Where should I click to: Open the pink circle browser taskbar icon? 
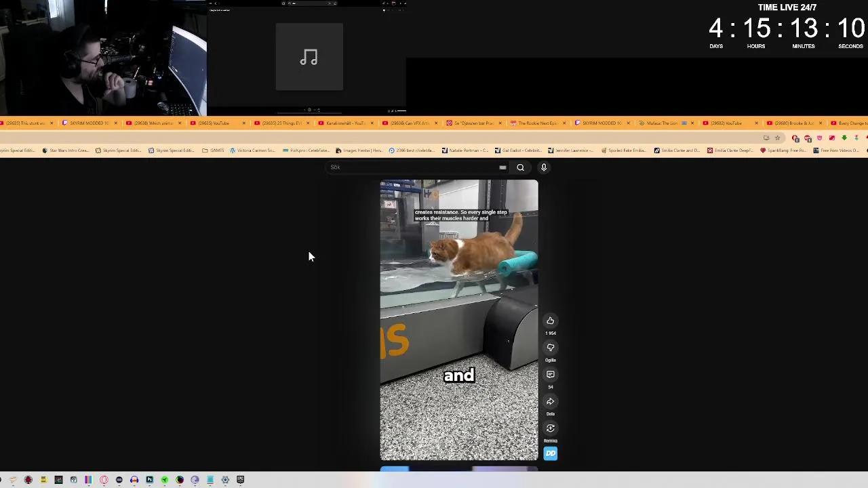tap(104, 480)
